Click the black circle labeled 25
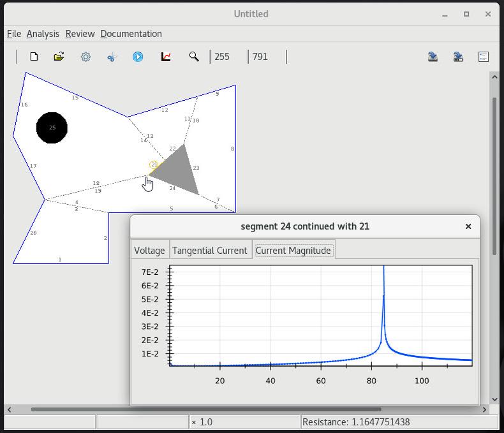Image resolution: width=504 pixels, height=433 pixels. pyautogui.click(x=52, y=128)
